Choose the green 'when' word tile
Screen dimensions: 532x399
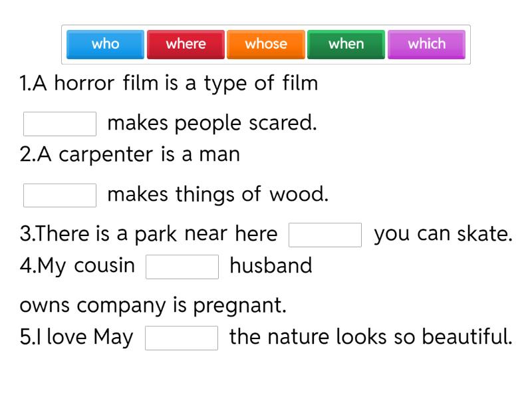pyautogui.click(x=346, y=45)
